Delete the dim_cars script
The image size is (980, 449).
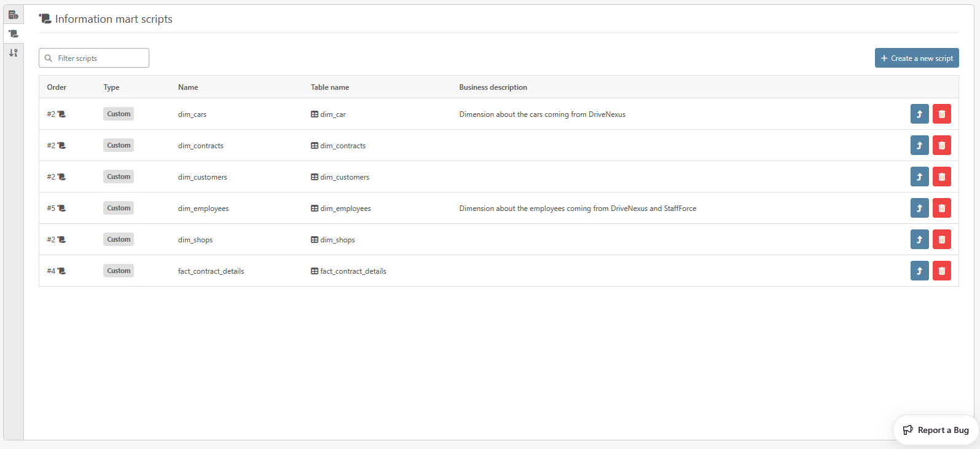click(941, 114)
